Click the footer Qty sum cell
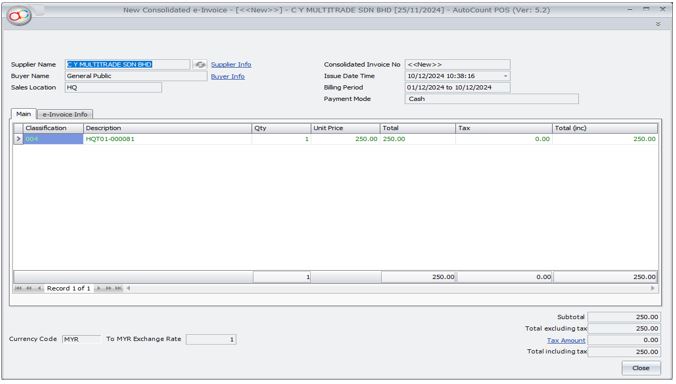676x384 pixels. coord(282,277)
